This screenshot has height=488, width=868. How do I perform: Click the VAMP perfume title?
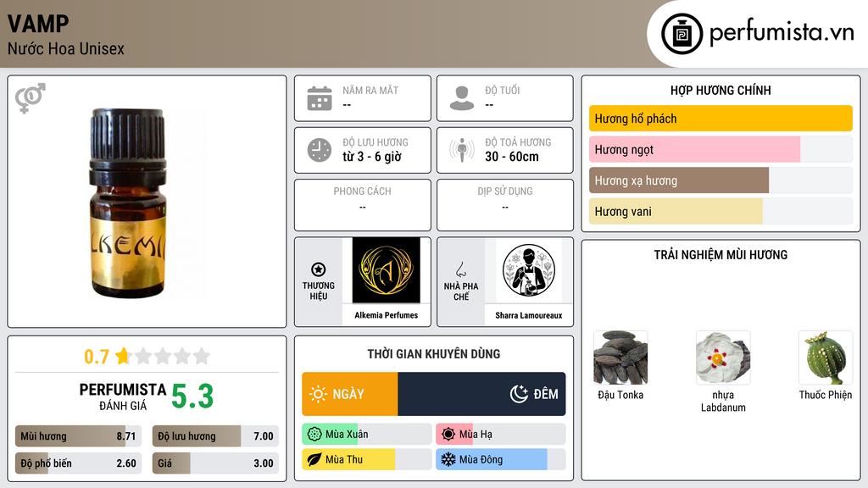tap(38, 24)
